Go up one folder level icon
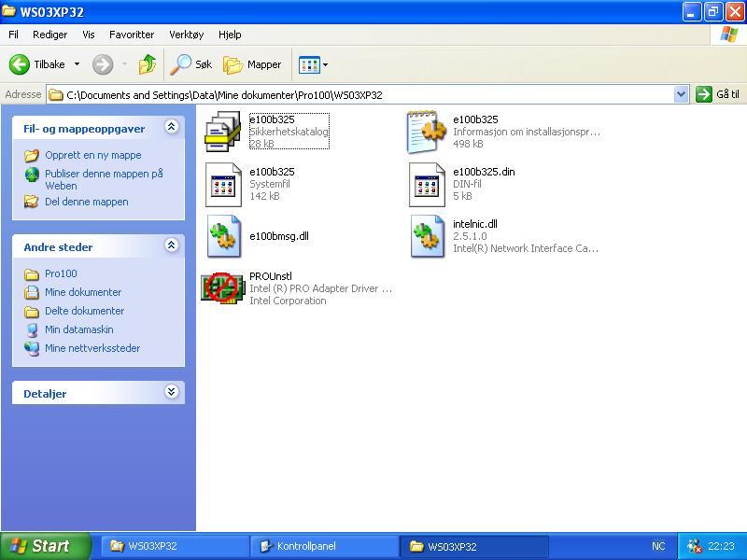This screenshot has width=747, height=560. 148,64
